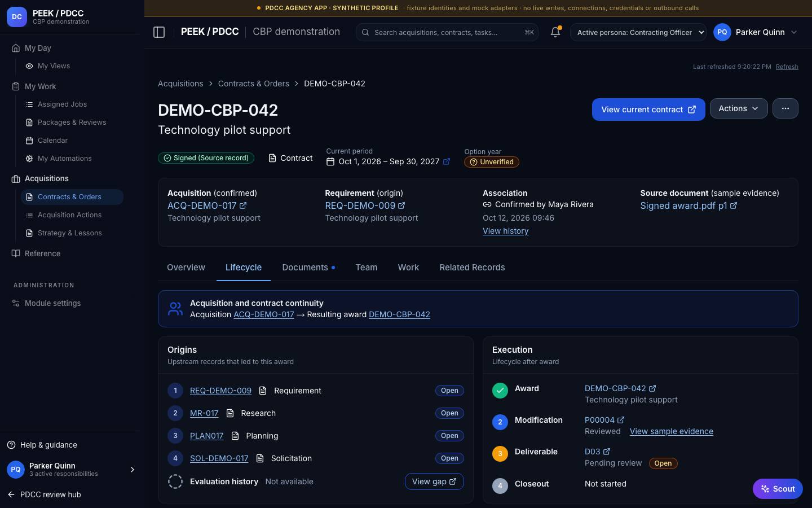
Task: Click the Reference book icon
Action: click(16, 253)
